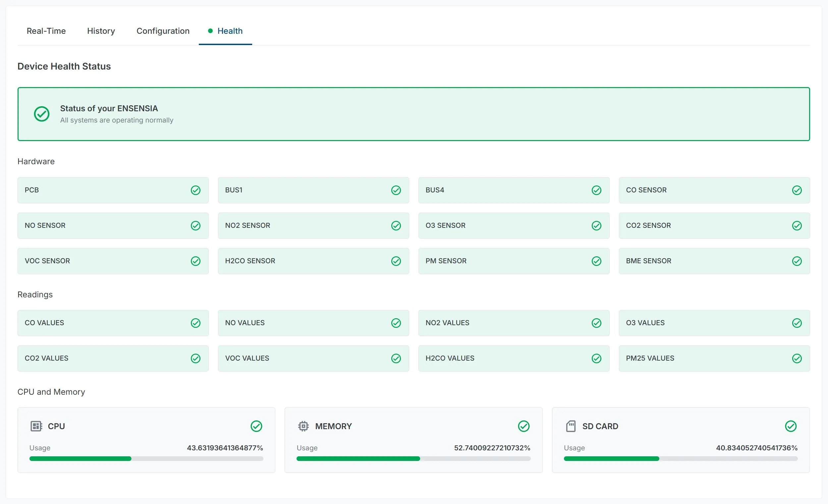Click the SD Card usage progress bar
This screenshot has height=504, width=828.
coord(681,459)
